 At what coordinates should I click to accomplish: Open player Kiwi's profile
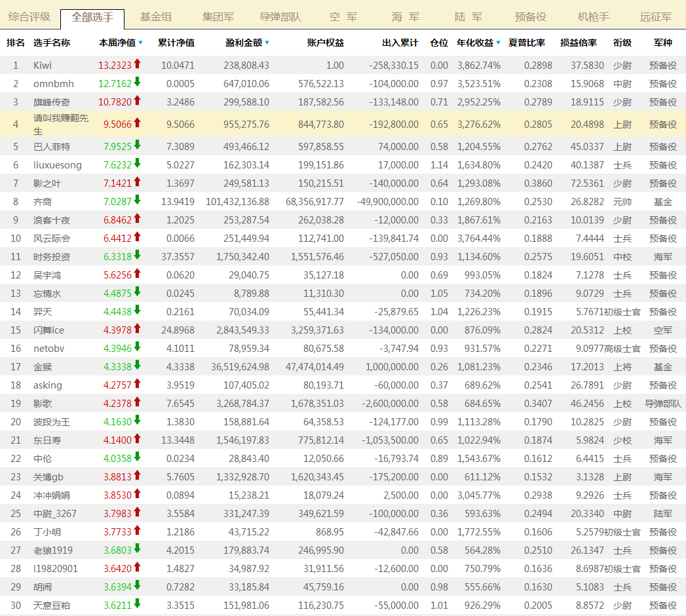click(x=43, y=66)
